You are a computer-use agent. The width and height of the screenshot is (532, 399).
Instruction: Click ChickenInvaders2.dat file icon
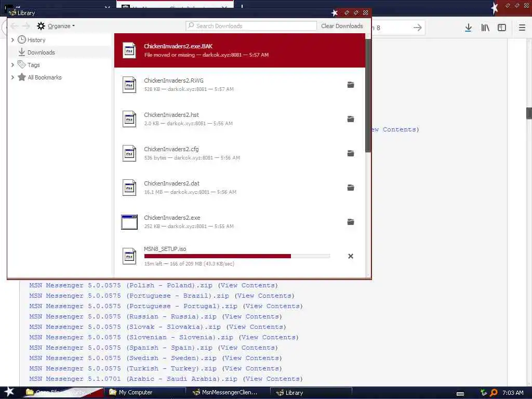coord(129,188)
